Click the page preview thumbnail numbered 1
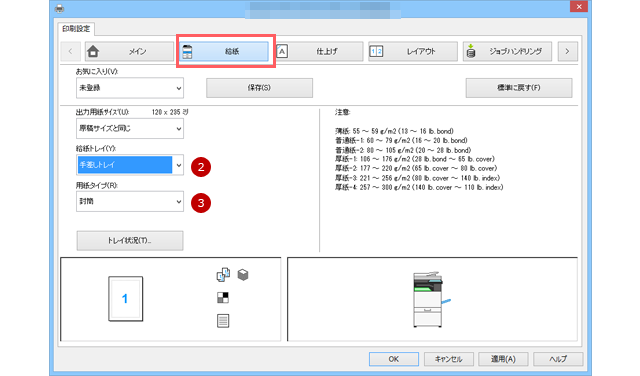640x376 pixels. click(x=126, y=299)
